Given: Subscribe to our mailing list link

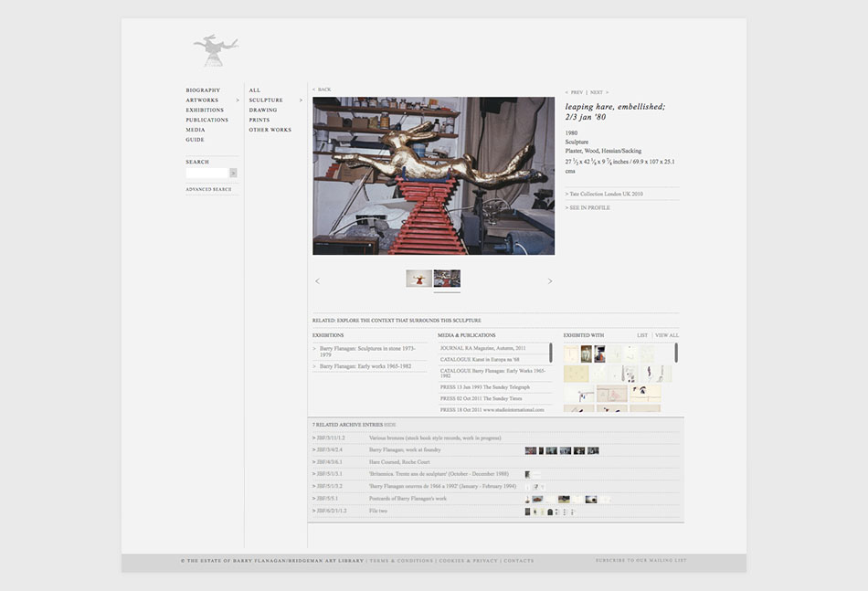Looking at the screenshot, I should coord(641,560).
